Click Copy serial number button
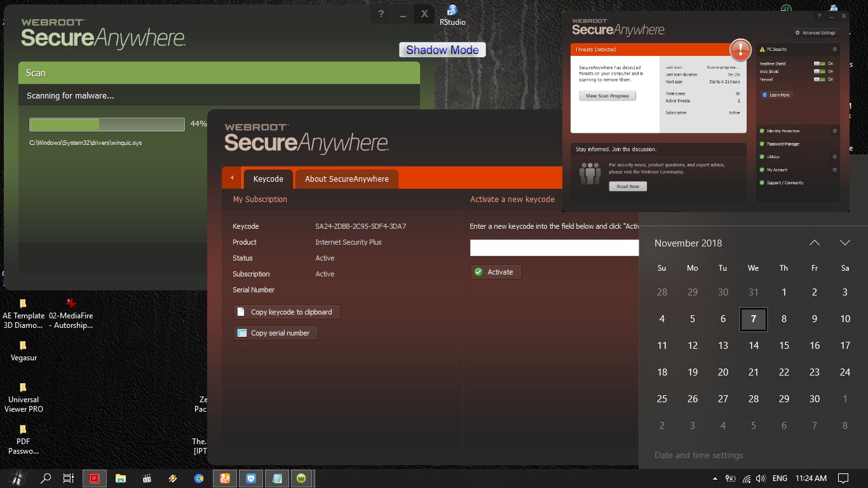 [276, 333]
